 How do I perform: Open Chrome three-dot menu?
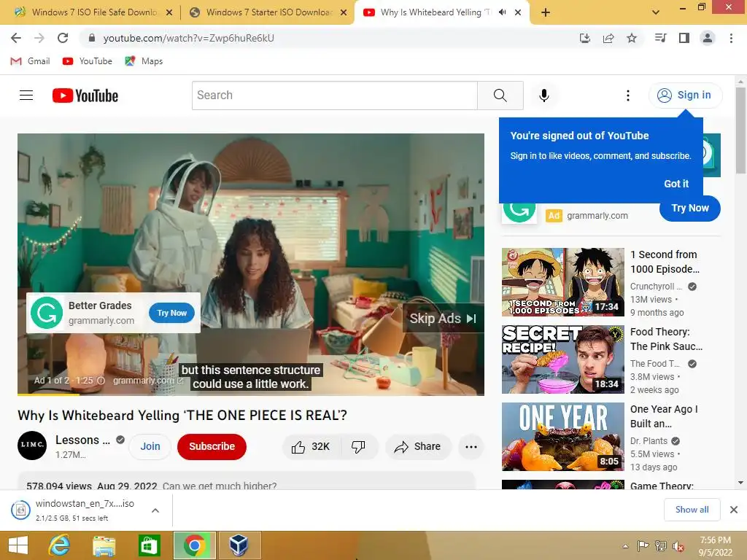pyautogui.click(x=731, y=38)
